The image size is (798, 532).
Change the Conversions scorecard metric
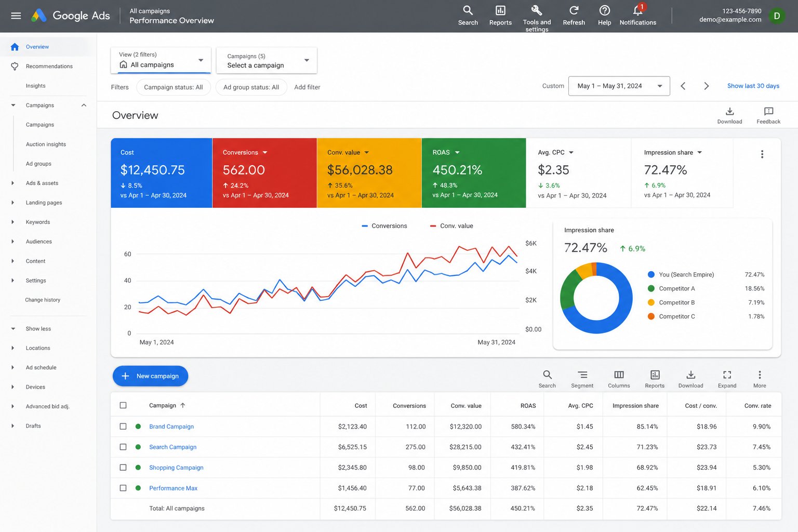(265, 153)
